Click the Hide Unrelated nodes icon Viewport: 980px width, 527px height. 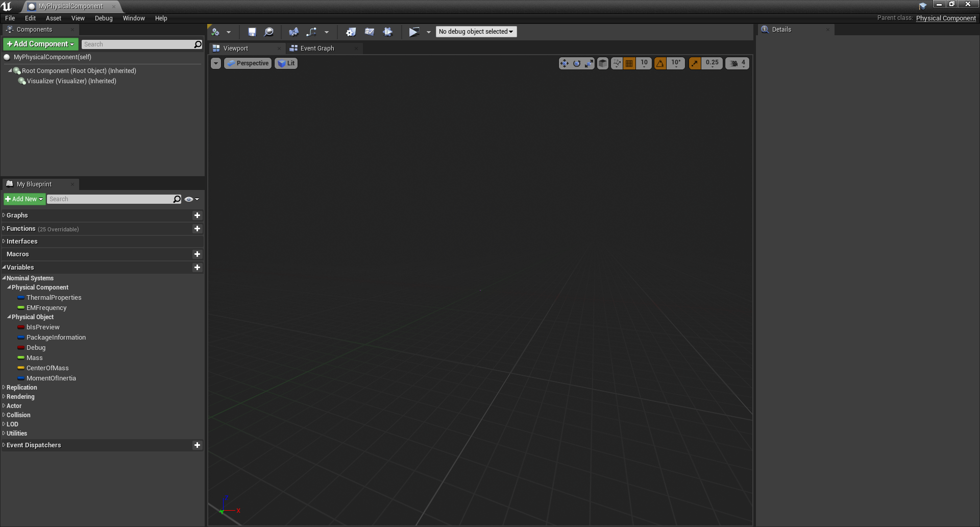click(x=311, y=32)
